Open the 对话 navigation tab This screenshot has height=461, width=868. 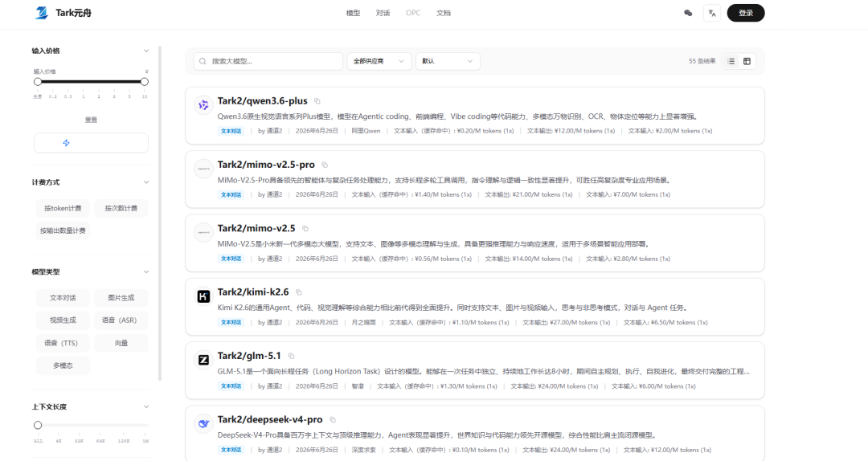[383, 13]
